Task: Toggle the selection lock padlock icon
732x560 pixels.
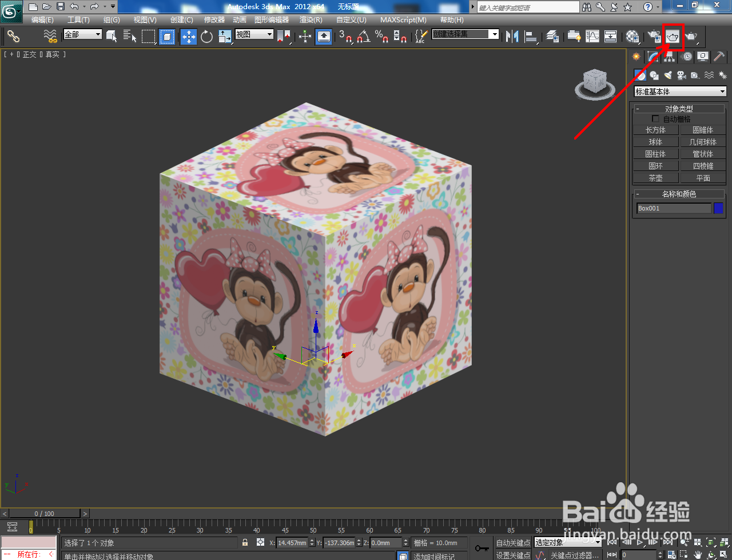Action: 245,542
